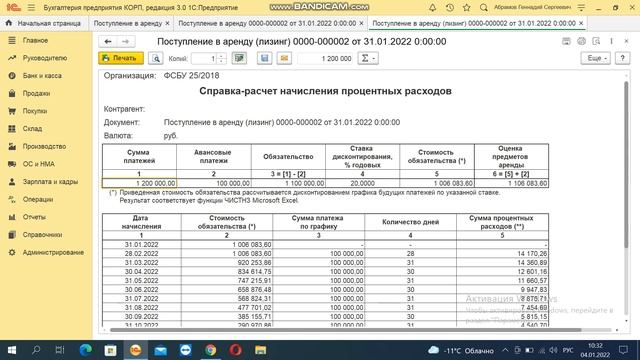
Task: Open Mail app from taskbar
Action: point(160,350)
